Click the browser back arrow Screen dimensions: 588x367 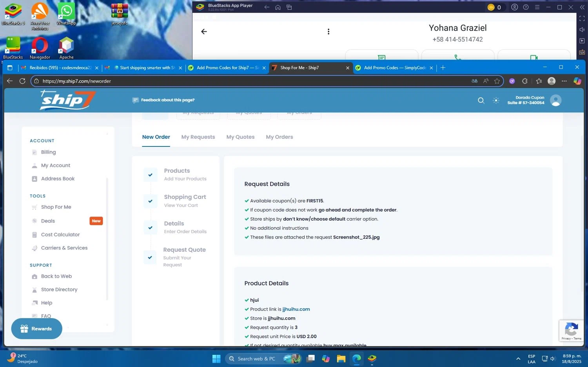point(10,81)
